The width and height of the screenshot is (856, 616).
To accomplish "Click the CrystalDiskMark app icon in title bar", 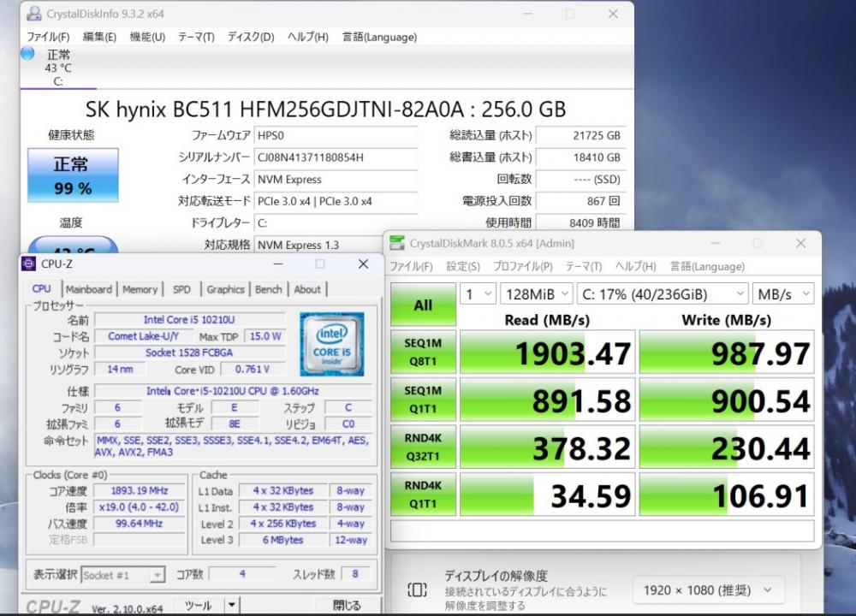I will click(397, 243).
